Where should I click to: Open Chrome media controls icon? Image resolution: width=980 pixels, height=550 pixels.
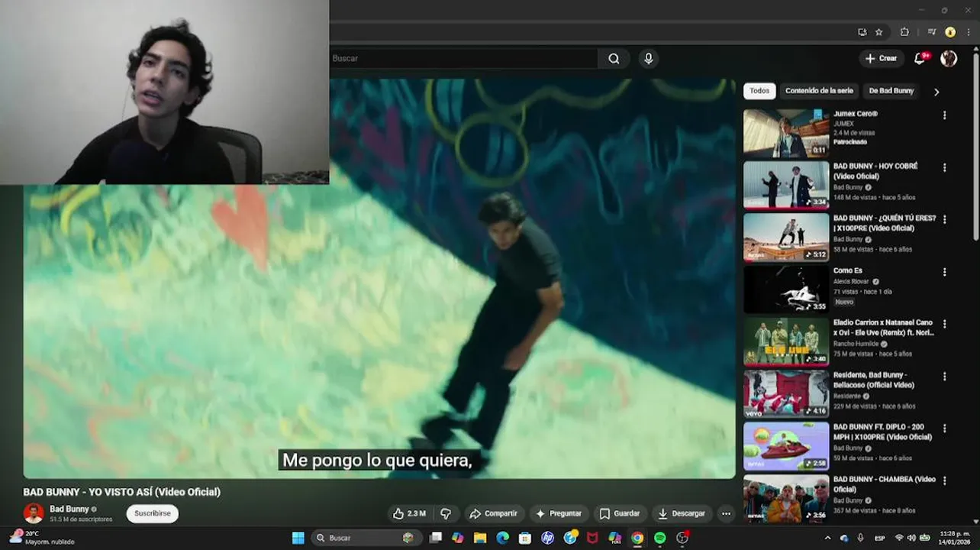(x=932, y=32)
